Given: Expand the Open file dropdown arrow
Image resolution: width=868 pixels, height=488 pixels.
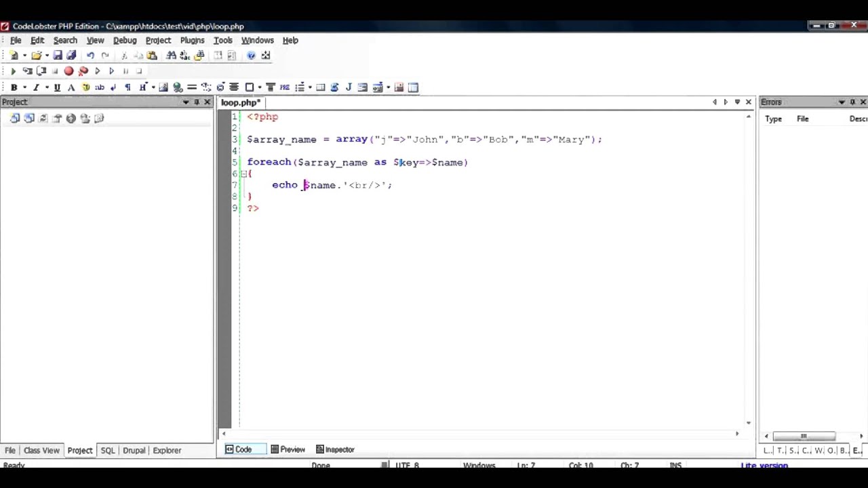Looking at the screenshot, I should (47, 56).
